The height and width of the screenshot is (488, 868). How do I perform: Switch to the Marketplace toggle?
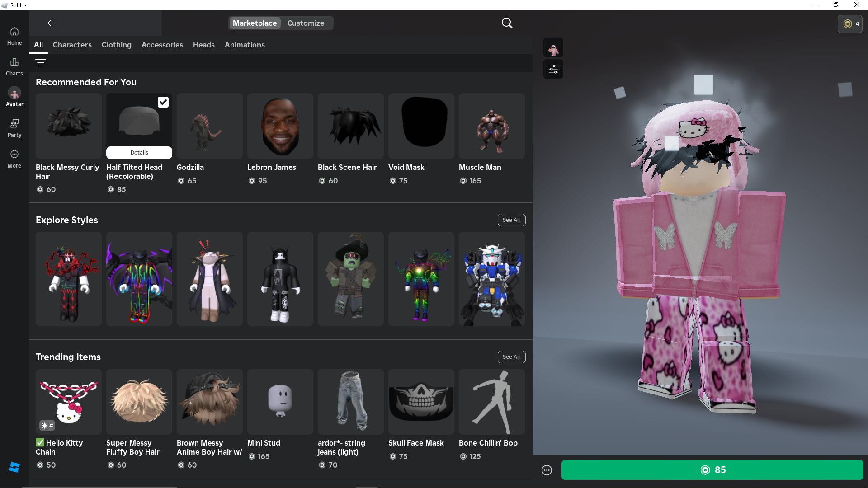(255, 23)
